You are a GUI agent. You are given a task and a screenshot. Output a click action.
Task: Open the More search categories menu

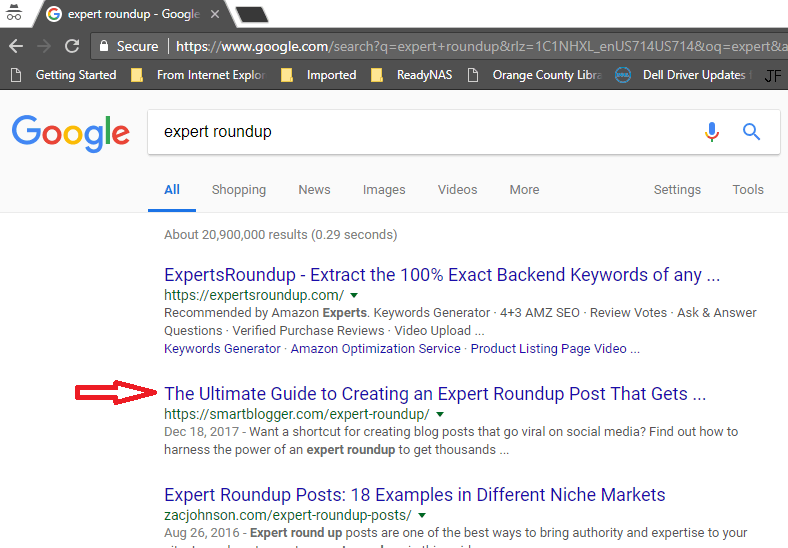pos(524,190)
